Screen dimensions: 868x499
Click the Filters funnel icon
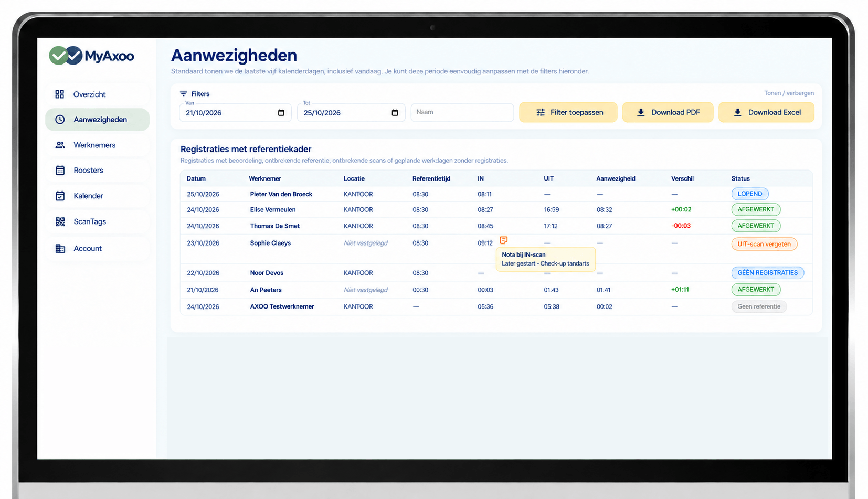pos(183,94)
